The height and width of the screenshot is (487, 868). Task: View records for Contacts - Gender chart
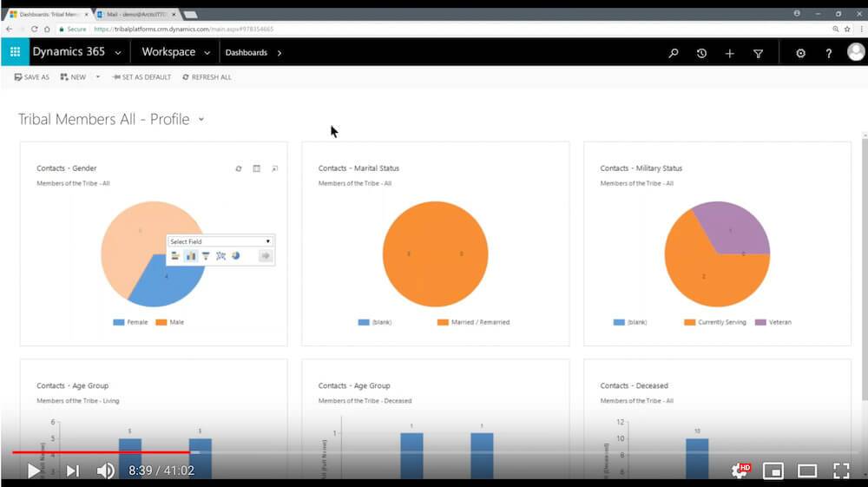256,168
